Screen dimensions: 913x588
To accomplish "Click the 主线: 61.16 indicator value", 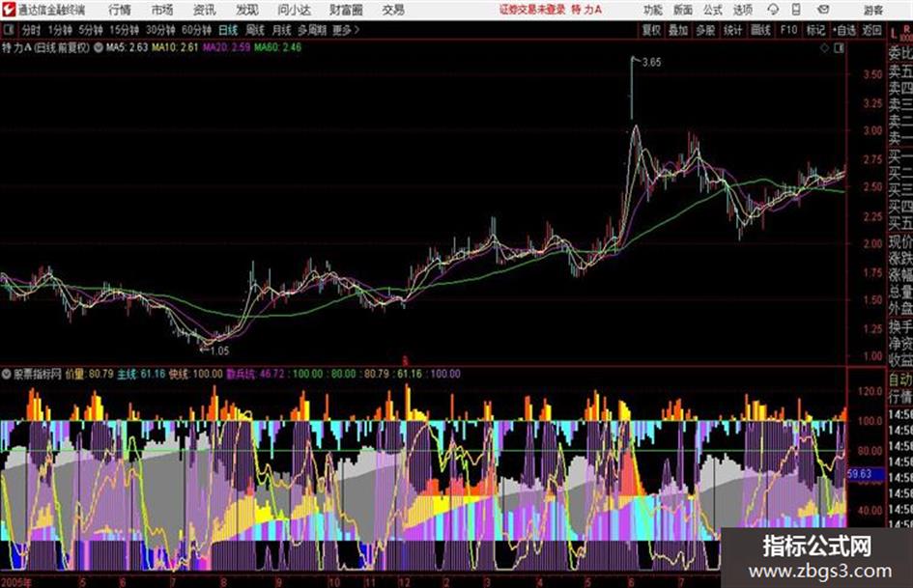I will (141, 374).
